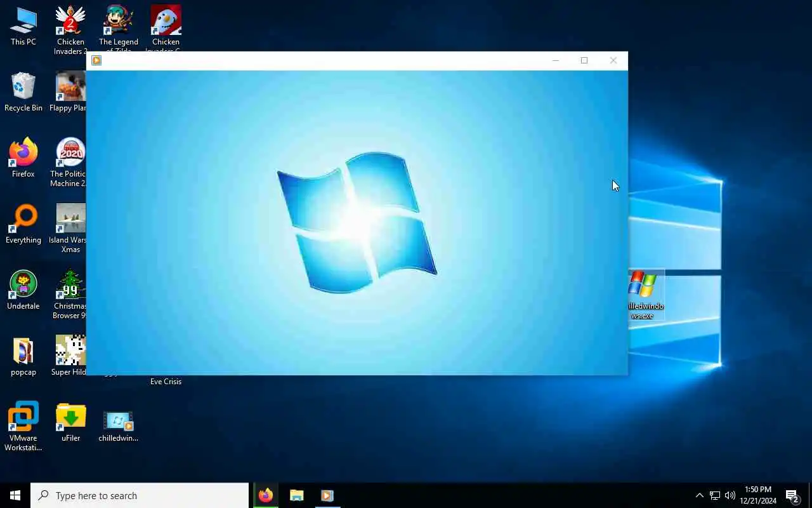Launch VMware Workstation shortcut
The height and width of the screenshot is (508, 812).
[23, 426]
